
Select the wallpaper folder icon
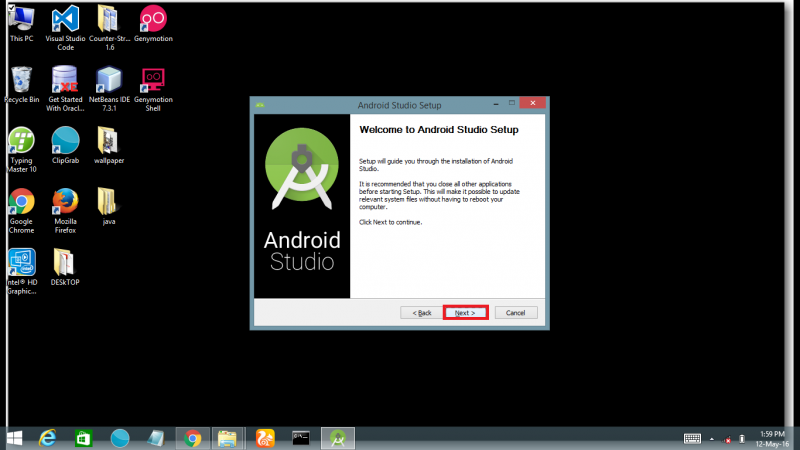click(109, 146)
